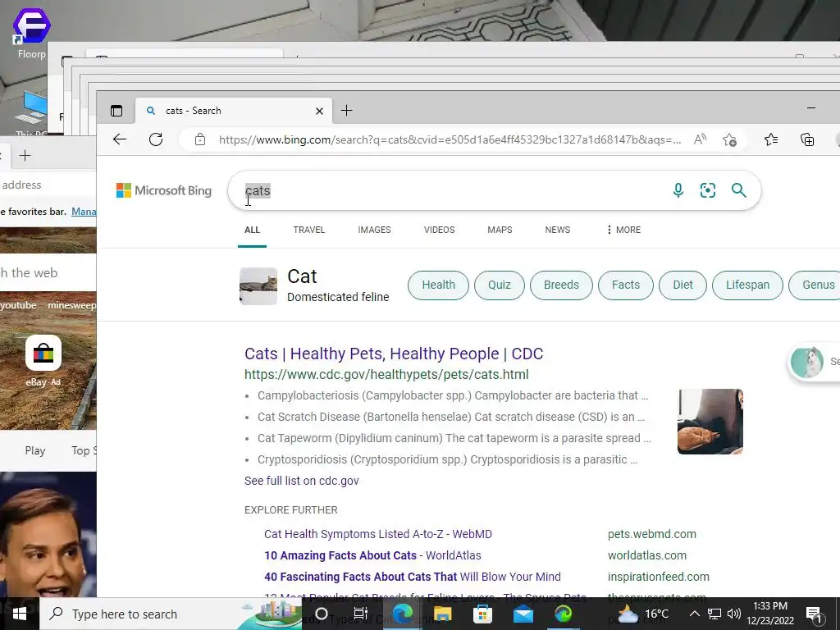
Task: Open a new tab next to cats - Search
Action: click(x=347, y=111)
